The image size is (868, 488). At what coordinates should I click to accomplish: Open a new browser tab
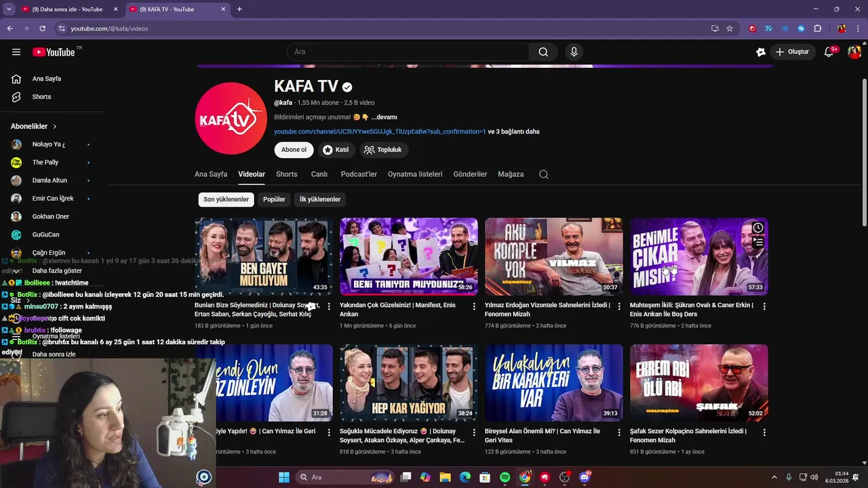pos(239,9)
